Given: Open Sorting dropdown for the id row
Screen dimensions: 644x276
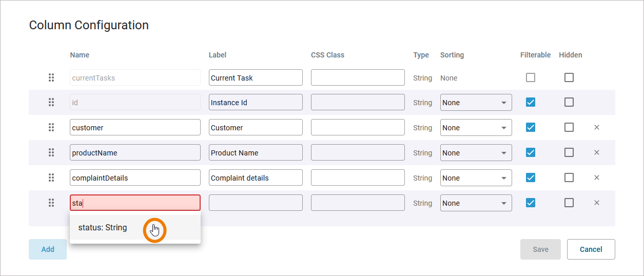Looking at the screenshot, I should (x=476, y=103).
